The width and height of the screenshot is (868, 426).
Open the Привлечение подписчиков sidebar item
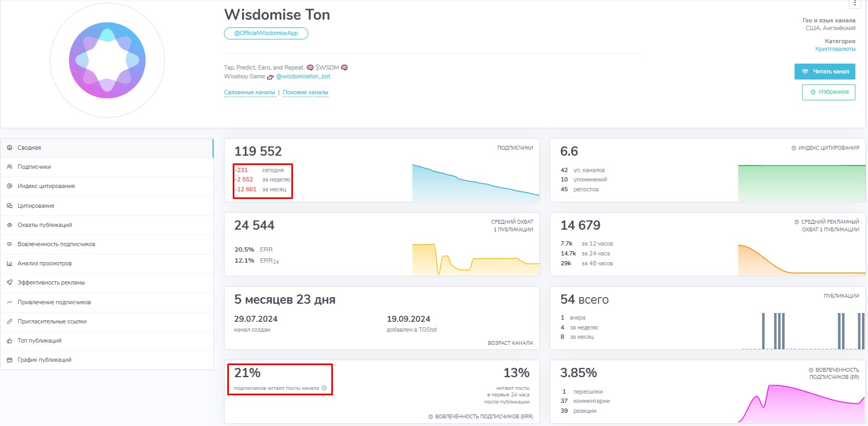(107, 303)
